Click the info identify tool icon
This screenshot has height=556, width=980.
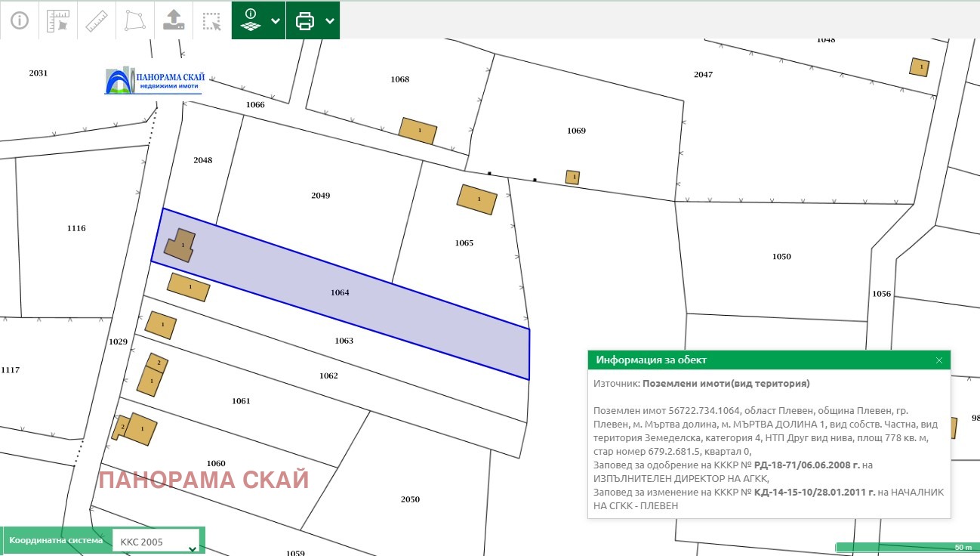pyautogui.click(x=19, y=20)
